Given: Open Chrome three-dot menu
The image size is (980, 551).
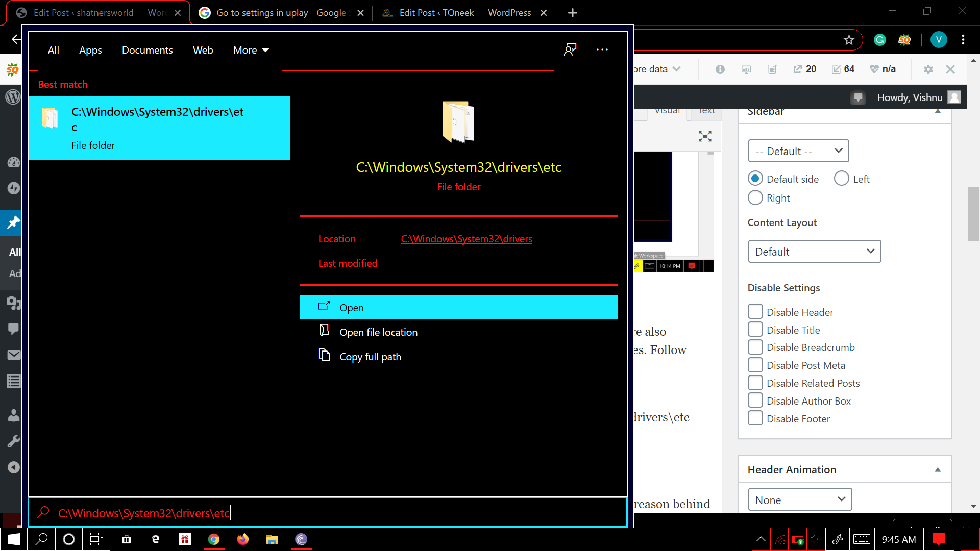Looking at the screenshot, I should click(963, 40).
